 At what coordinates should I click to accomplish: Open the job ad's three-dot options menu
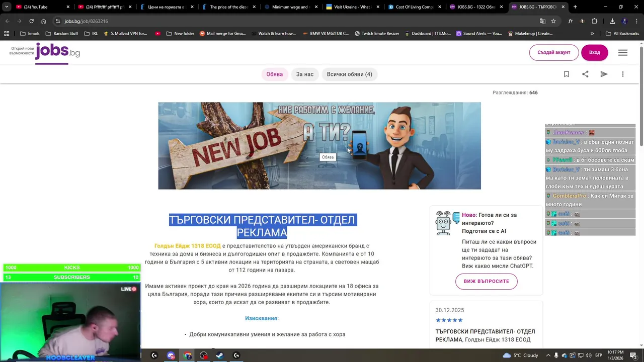point(623,74)
